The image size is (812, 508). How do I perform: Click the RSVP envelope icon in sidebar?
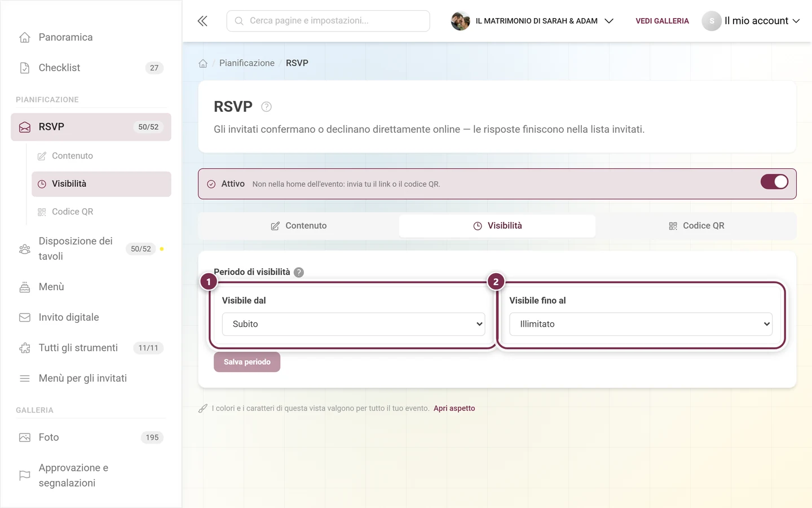[x=25, y=127]
